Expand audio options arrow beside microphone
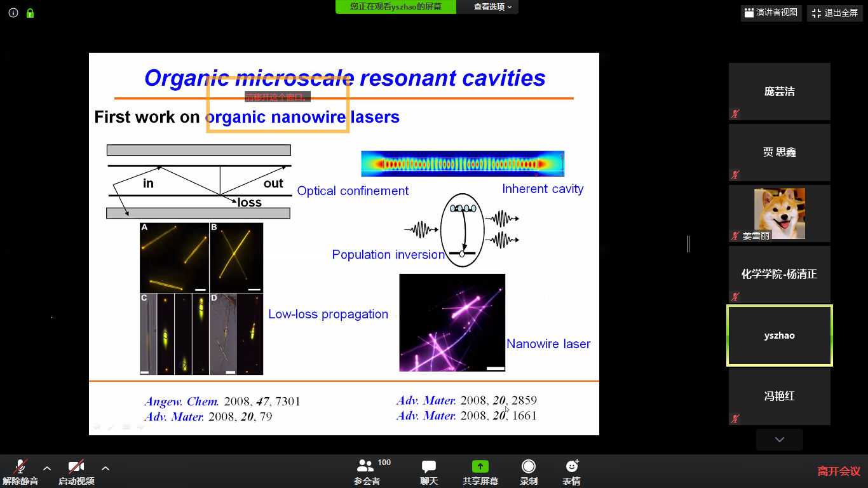The height and width of the screenshot is (488, 868). coord(47,468)
